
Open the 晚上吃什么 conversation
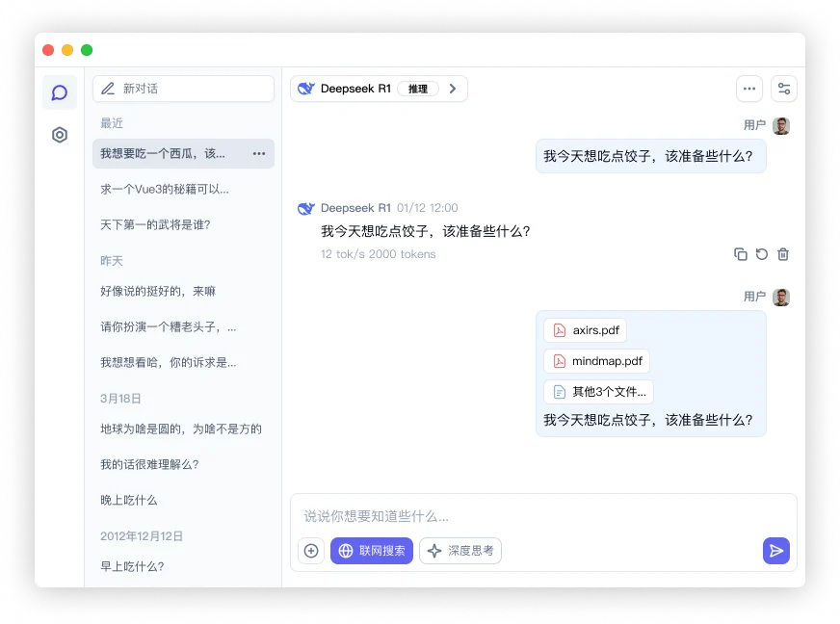(129, 500)
